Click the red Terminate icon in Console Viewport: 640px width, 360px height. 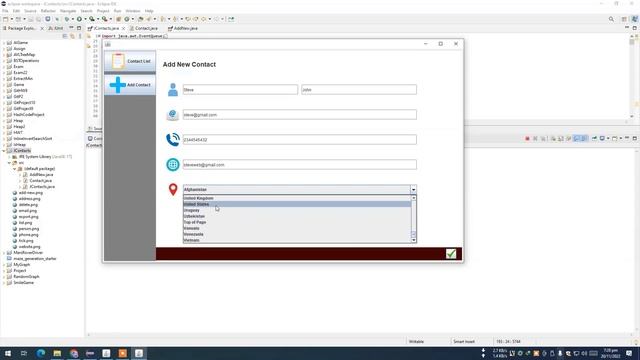pos(527,139)
